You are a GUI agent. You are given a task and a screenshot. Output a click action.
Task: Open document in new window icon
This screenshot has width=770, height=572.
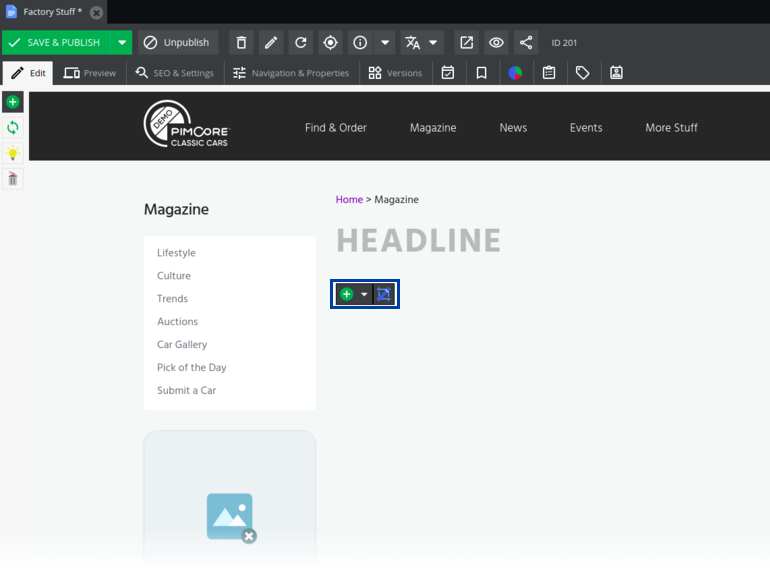click(x=467, y=43)
